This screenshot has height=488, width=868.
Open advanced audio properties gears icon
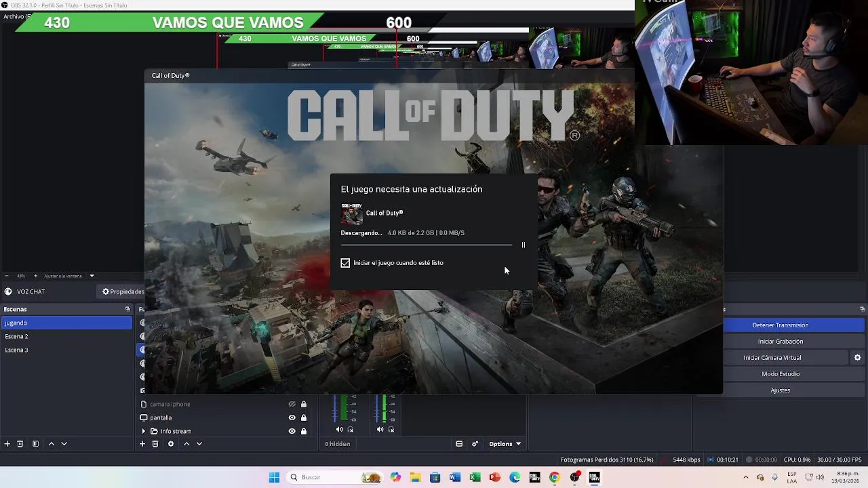tap(475, 444)
